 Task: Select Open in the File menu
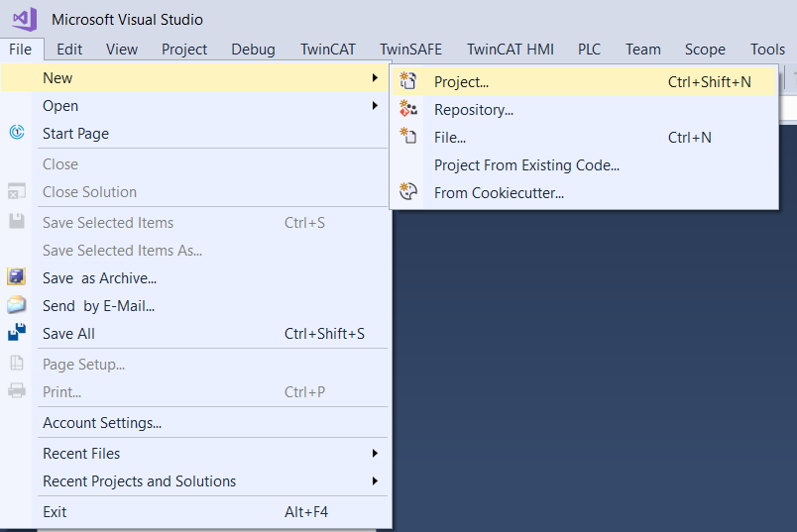(x=196, y=106)
